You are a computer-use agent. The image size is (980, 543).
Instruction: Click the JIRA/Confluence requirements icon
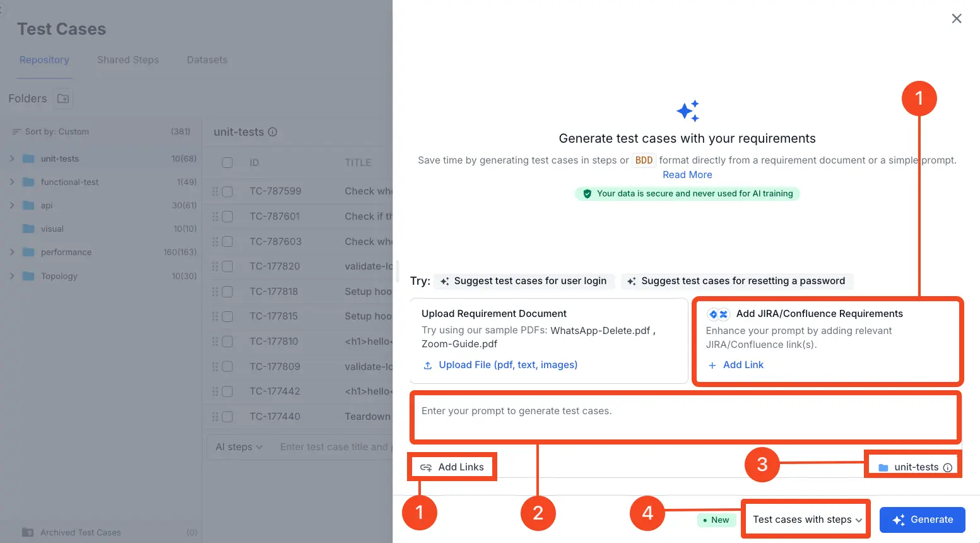pos(718,314)
